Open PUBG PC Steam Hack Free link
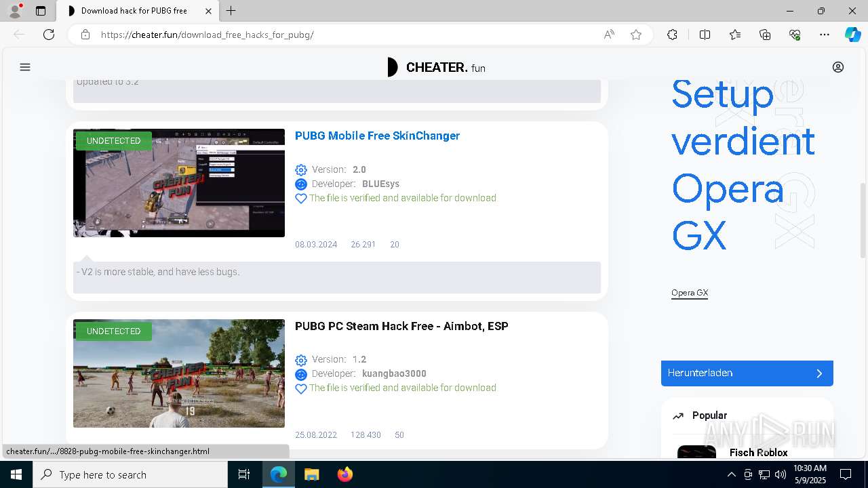The image size is (868, 488). click(x=401, y=326)
